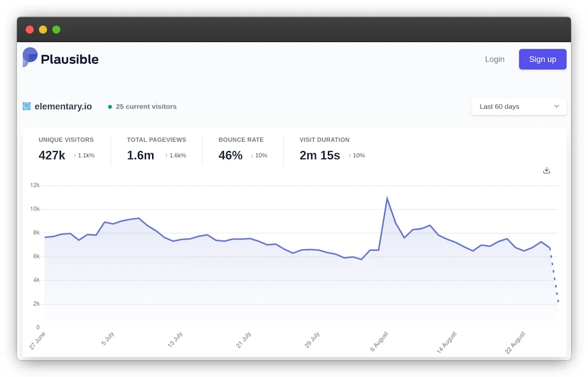Click the chevron inside the date range selector
This screenshot has height=377, width=588.
(x=556, y=106)
